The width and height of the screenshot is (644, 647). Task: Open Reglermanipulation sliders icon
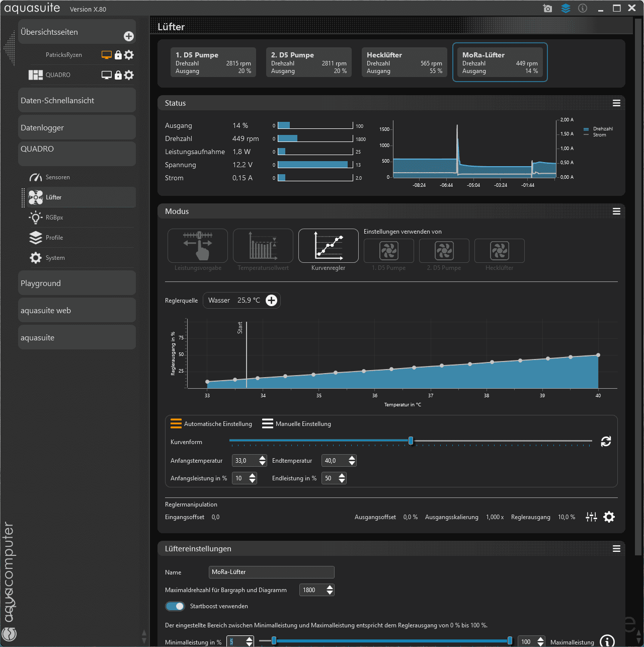tap(592, 517)
